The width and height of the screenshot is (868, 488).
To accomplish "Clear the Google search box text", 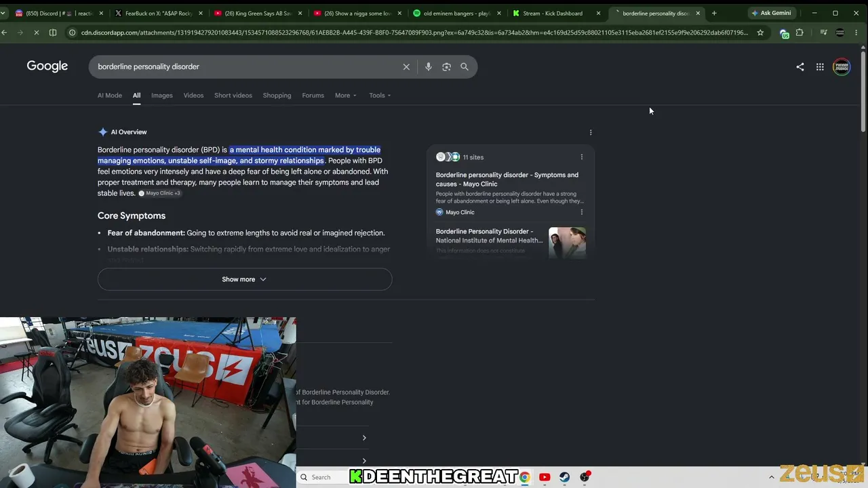I will point(406,66).
